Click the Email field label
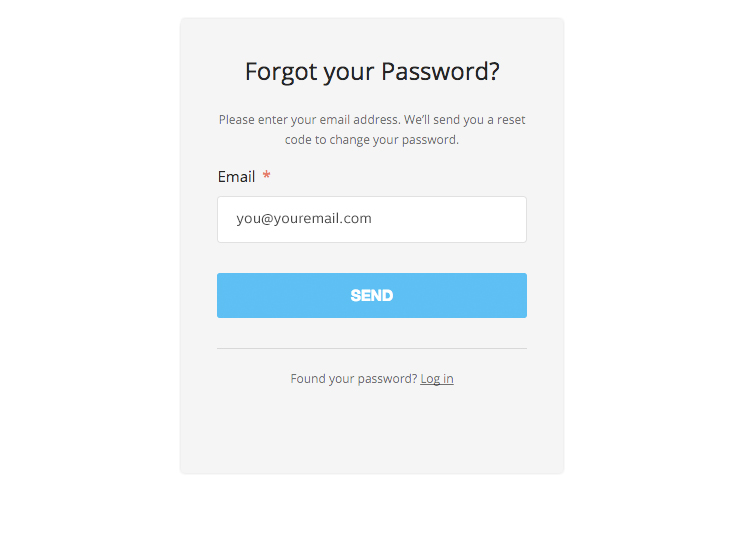This screenshot has height=535, width=750. 236,177
